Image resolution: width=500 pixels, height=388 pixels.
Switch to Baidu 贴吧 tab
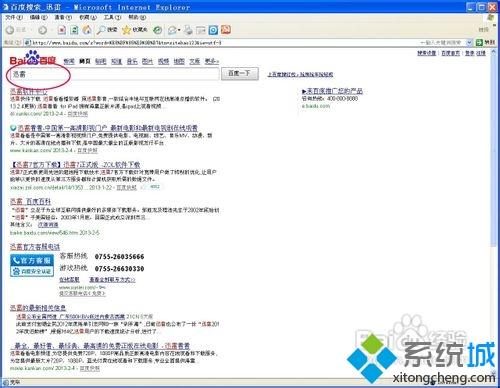100,61
